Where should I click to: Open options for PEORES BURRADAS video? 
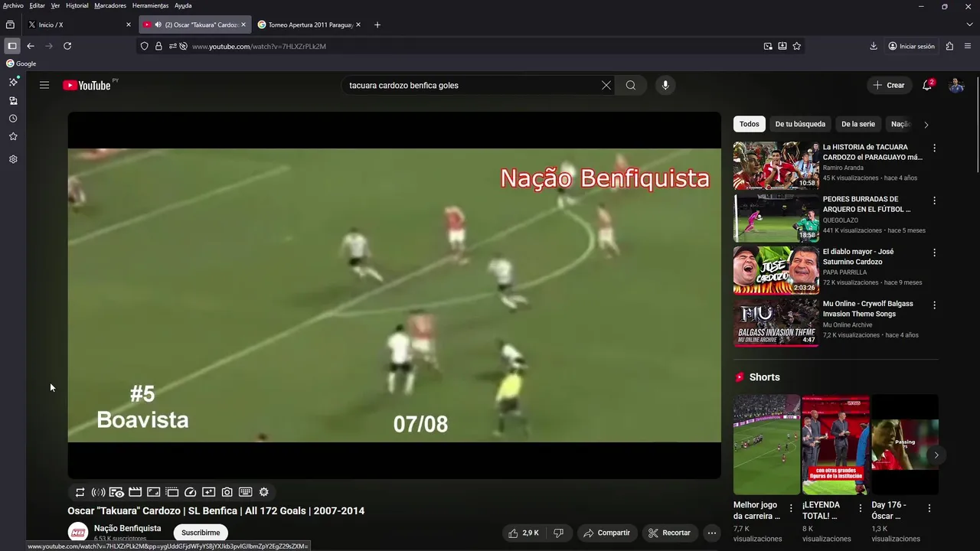click(x=934, y=201)
